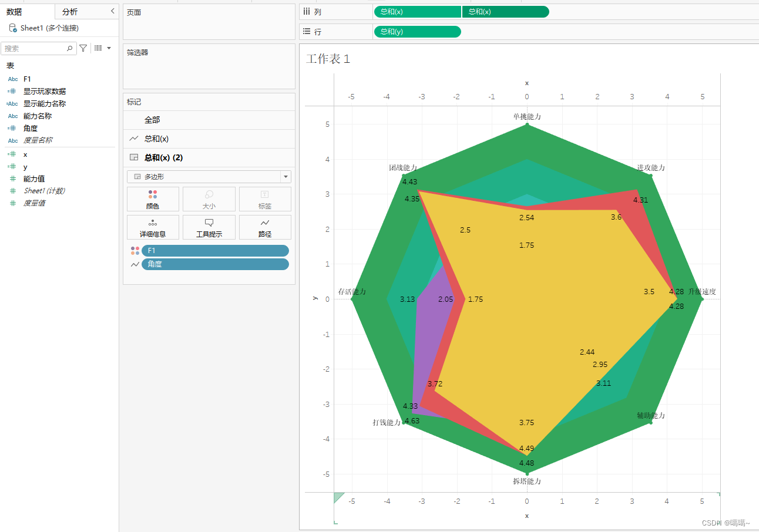Image resolution: width=759 pixels, height=532 pixels.
Task: Select the 总和(x) marks card row
Action: click(x=209, y=139)
